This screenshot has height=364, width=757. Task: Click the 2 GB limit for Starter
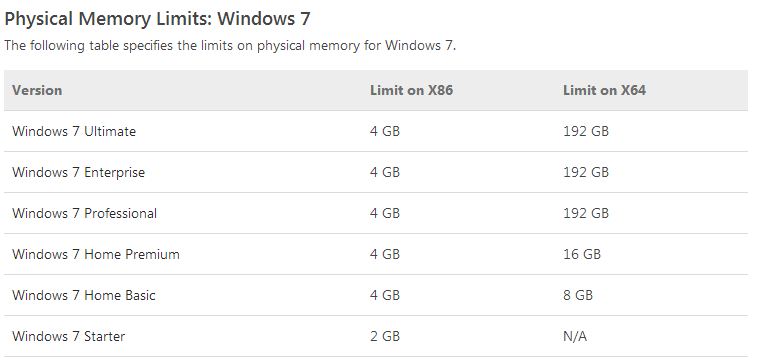click(385, 336)
